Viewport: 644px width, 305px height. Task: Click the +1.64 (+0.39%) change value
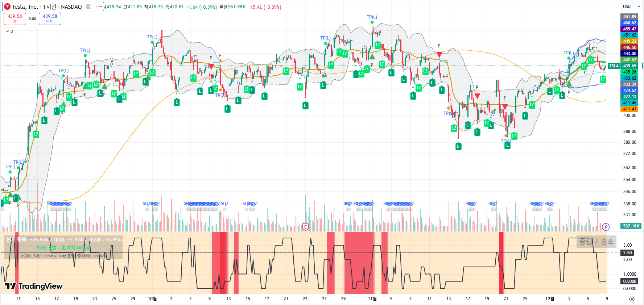coord(201,7)
